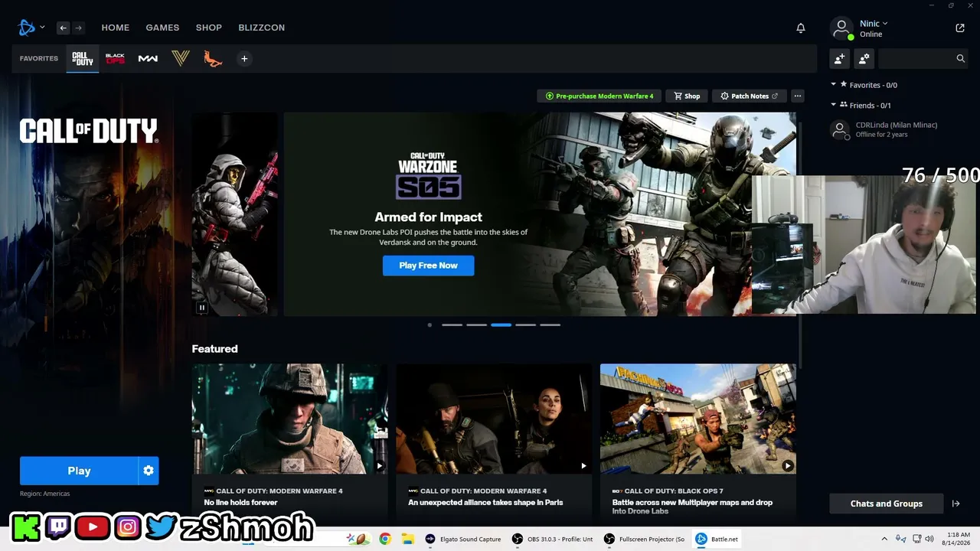The width and height of the screenshot is (980, 551).
Task: Collapse the Friends - 0/1 group
Action: click(x=834, y=105)
